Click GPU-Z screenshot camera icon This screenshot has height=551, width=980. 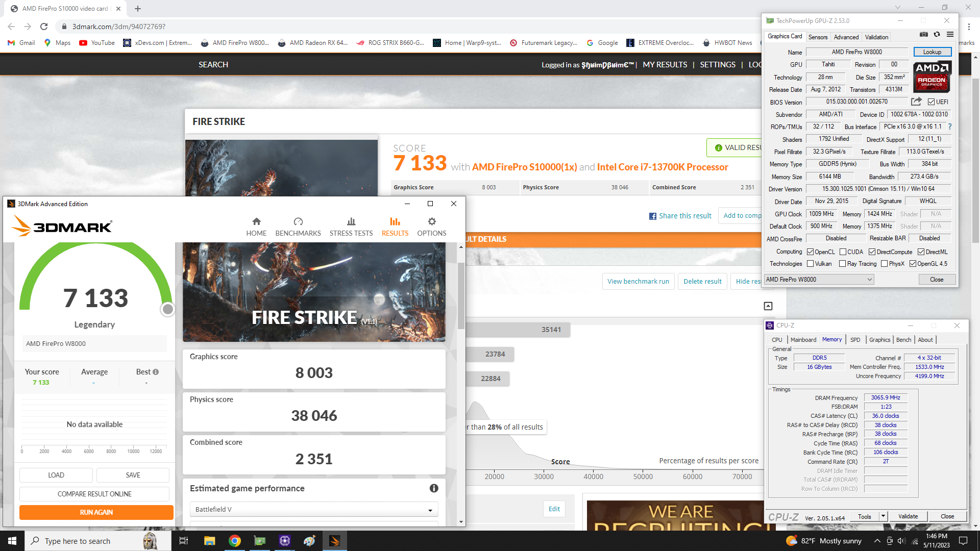pyautogui.click(x=924, y=34)
